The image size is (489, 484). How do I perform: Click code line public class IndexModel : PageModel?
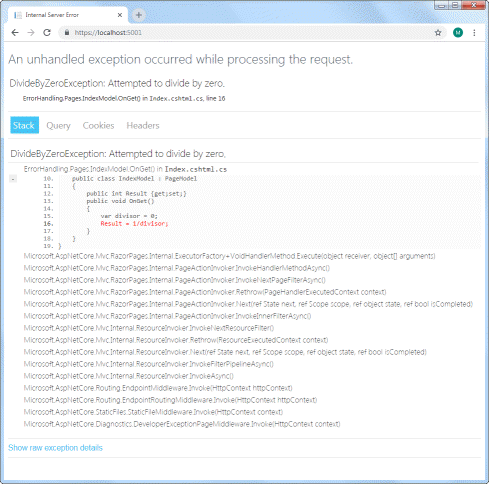click(134, 179)
